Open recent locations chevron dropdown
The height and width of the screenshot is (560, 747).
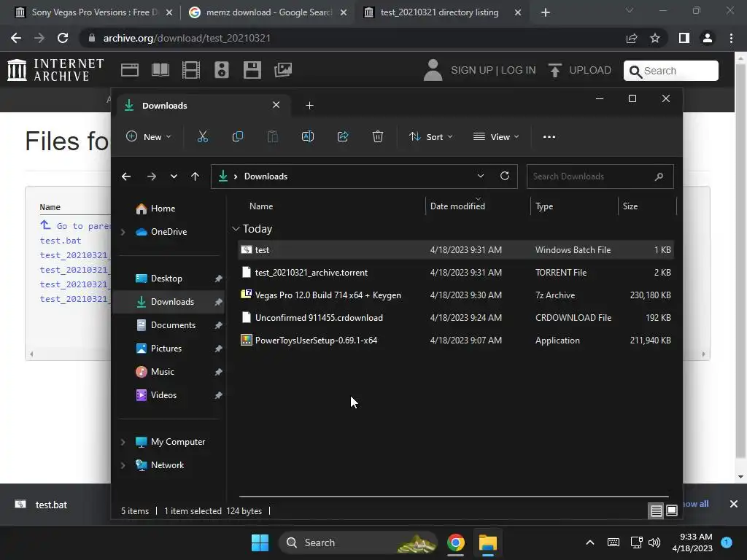[x=174, y=176]
